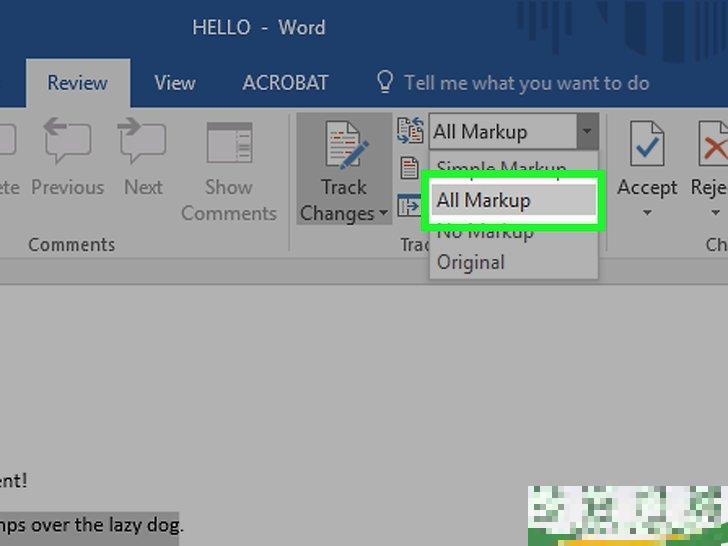Click the Show Comments icon
The image size is (728, 546).
pyautogui.click(x=229, y=145)
